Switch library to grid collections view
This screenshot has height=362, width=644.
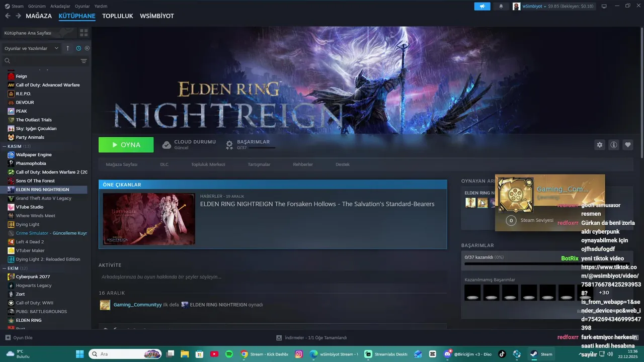[84, 33]
